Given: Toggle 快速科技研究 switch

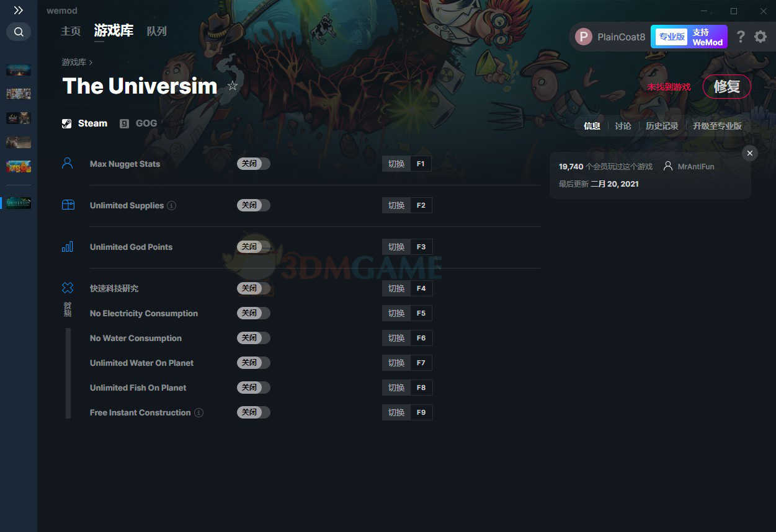Looking at the screenshot, I should coord(254,288).
